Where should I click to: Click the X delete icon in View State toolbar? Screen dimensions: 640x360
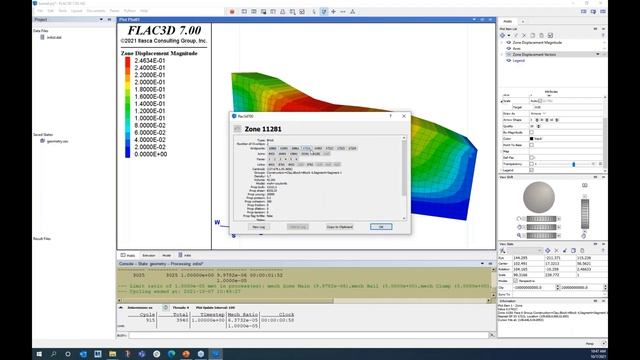556,250
